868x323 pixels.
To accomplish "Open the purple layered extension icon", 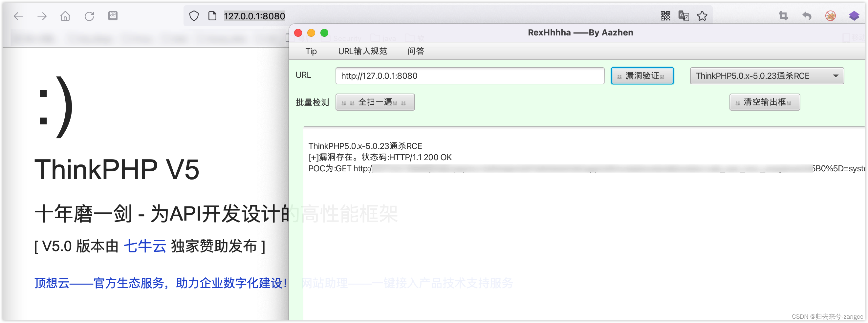I will (854, 16).
